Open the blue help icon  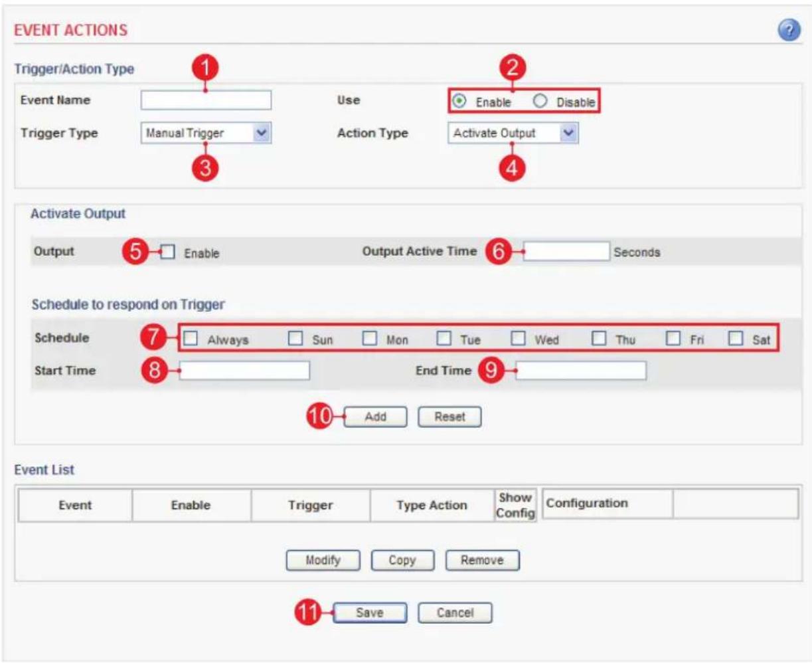[x=788, y=31]
